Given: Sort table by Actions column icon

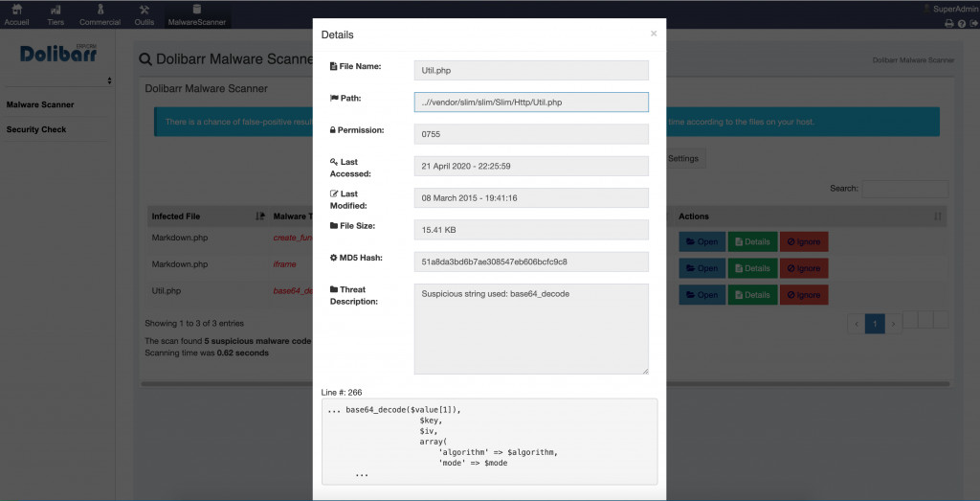Looking at the screenshot, I should pyautogui.click(x=937, y=216).
